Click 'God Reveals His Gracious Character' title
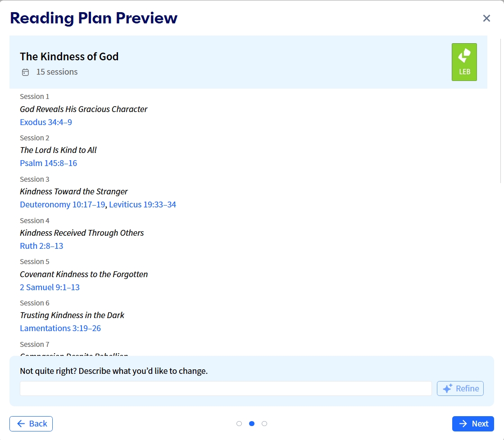This screenshot has width=504, height=440. coord(84,109)
